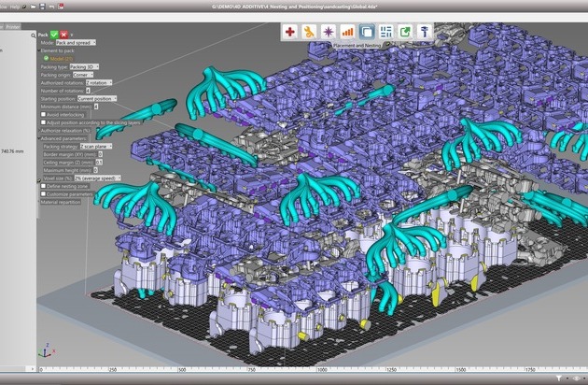
Task: Click the blue grid layout toolbar icon
Action: pos(385,32)
